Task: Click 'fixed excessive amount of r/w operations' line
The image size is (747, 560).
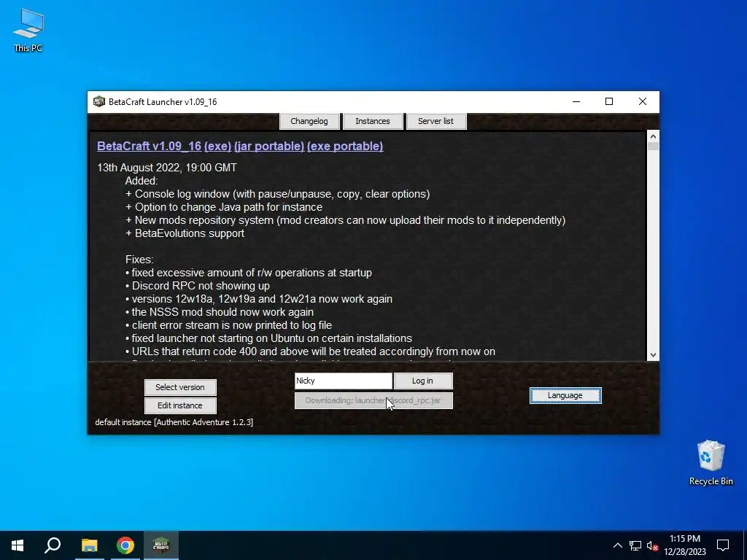Action: 249,273
